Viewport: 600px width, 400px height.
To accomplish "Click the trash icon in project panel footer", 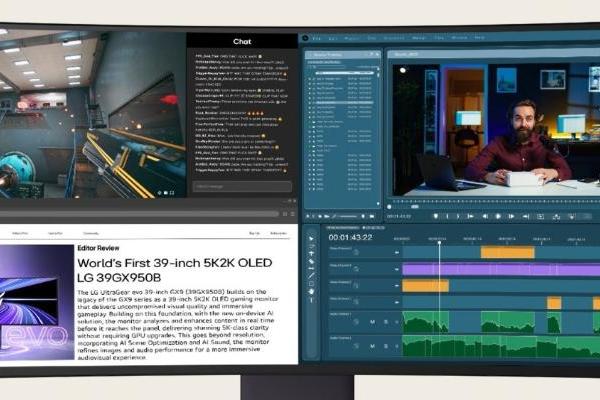I will point(372,216).
